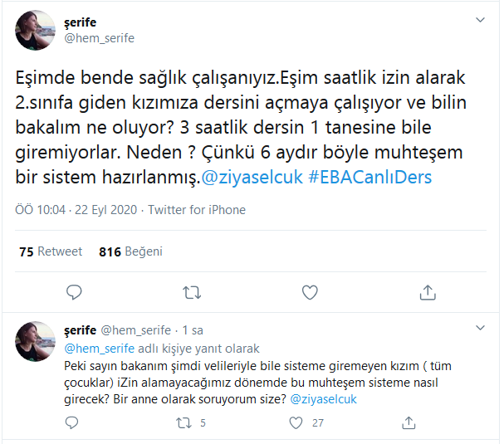Like the main tweet
This screenshot has width=504, height=444.
pos(310,292)
